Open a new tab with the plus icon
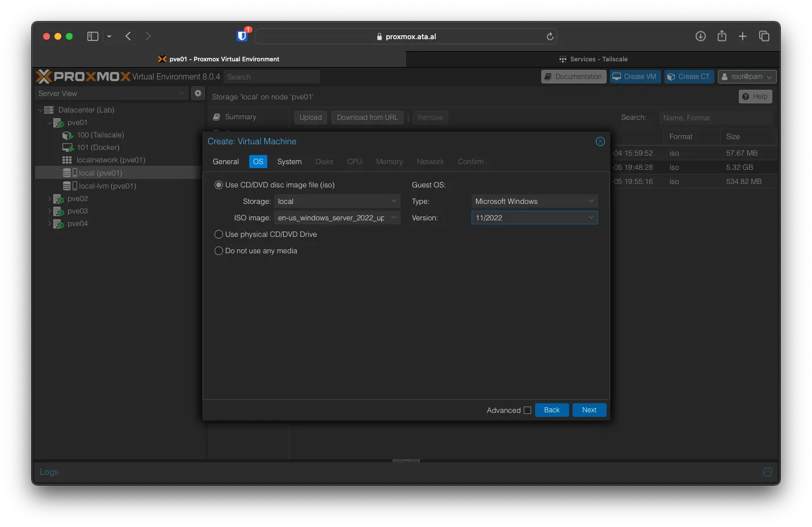Screen dimensions: 812x527 coord(742,36)
